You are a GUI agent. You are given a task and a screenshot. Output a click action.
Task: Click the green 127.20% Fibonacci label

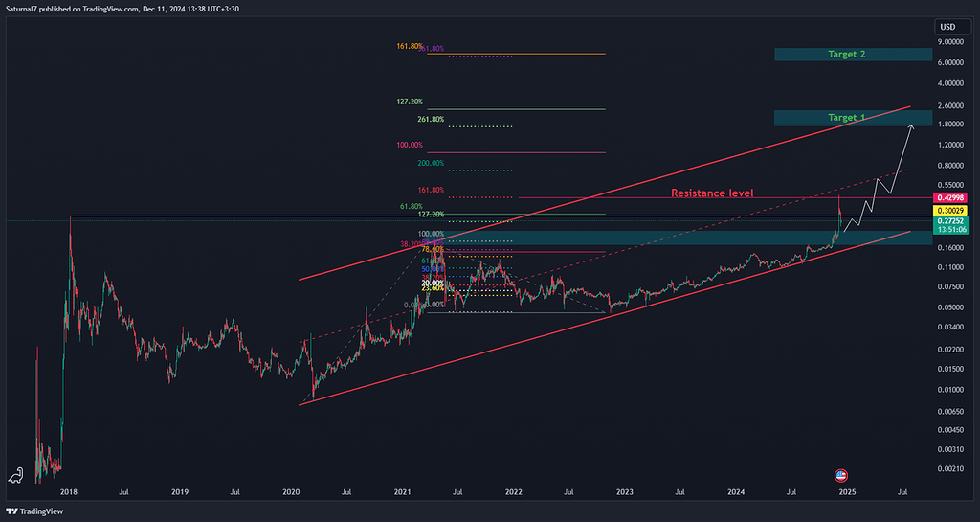(409, 102)
